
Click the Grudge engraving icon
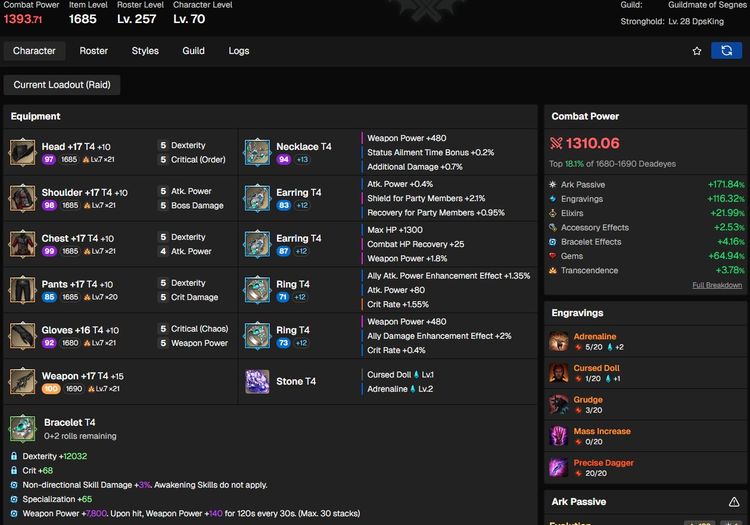tap(559, 404)
